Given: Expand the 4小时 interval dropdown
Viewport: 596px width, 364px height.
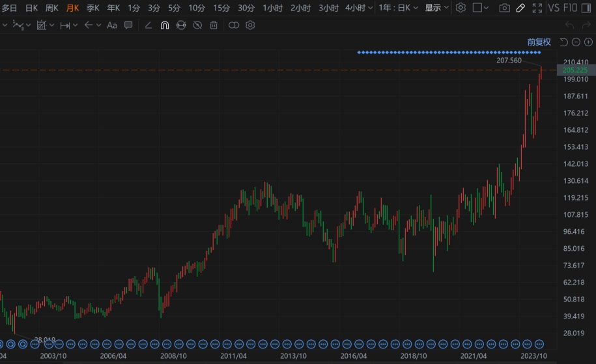Looking at the screenshot, I should tap(371, 8).
